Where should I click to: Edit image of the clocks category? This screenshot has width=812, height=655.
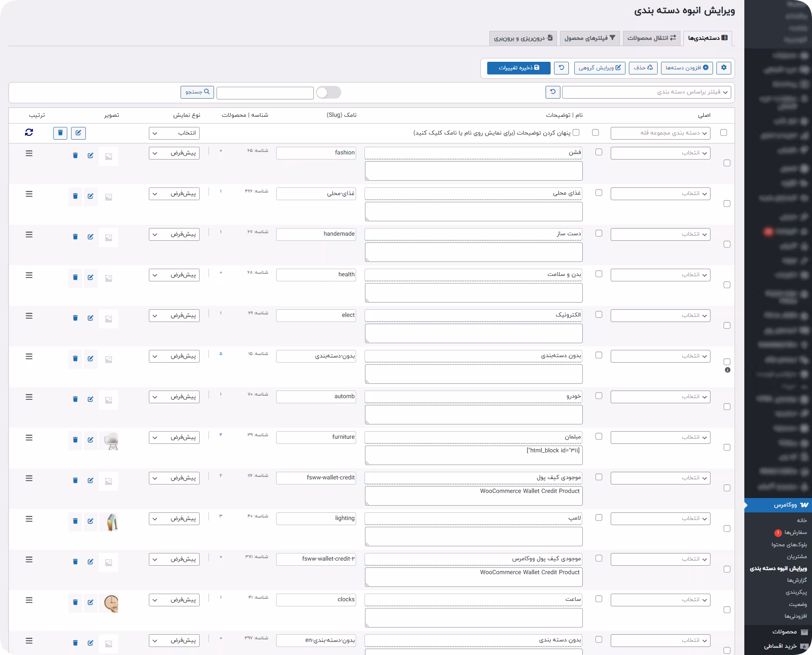(x=91, y=603)
